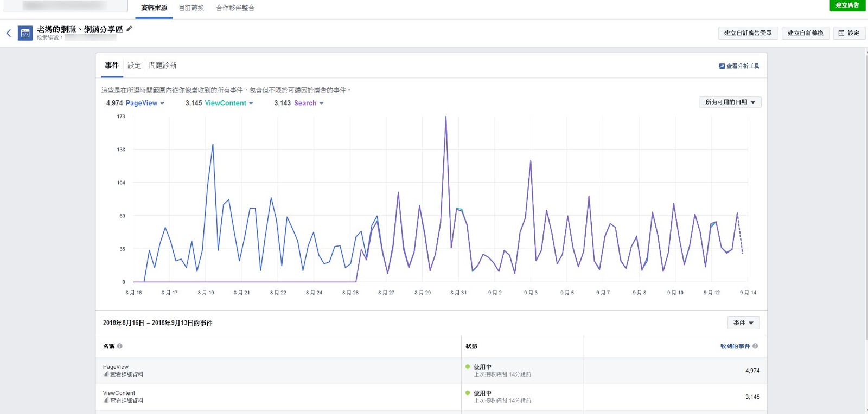This screenshot has width=868, height=414.
Task: Click the settings icon in 設定 button
Action: click(x=841, y=33)
